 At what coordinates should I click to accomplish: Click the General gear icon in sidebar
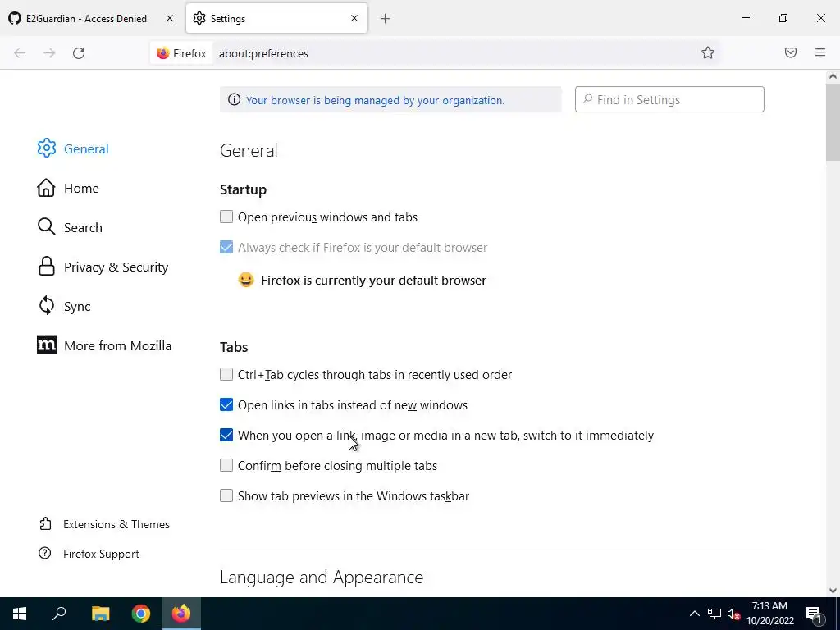coord(47,148)
